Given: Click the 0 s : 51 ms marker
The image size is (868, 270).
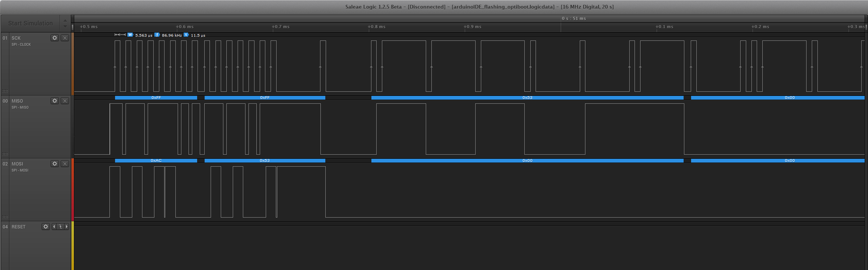Looking at the screenshot, I should click(x=574, y=18).
